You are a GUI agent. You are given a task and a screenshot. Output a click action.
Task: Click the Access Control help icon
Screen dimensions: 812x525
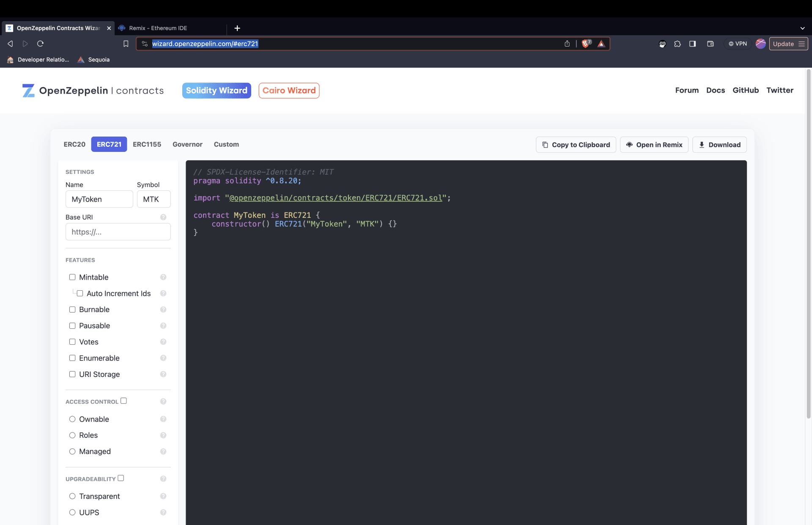(163, 401)
